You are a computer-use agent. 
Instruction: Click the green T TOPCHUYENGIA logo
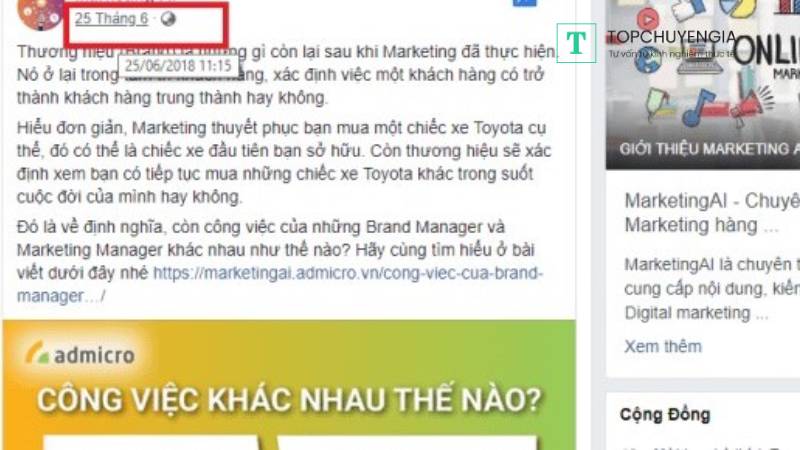tap(577, 43)
